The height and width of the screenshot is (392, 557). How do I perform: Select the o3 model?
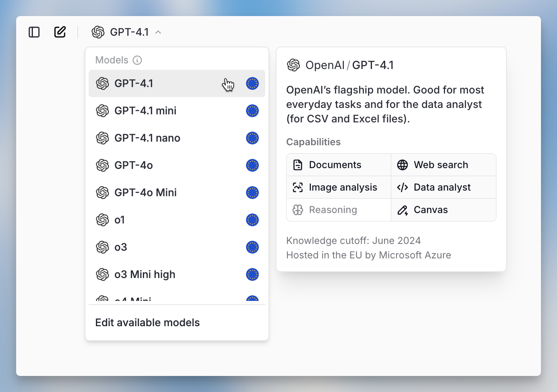coord(177,247)
